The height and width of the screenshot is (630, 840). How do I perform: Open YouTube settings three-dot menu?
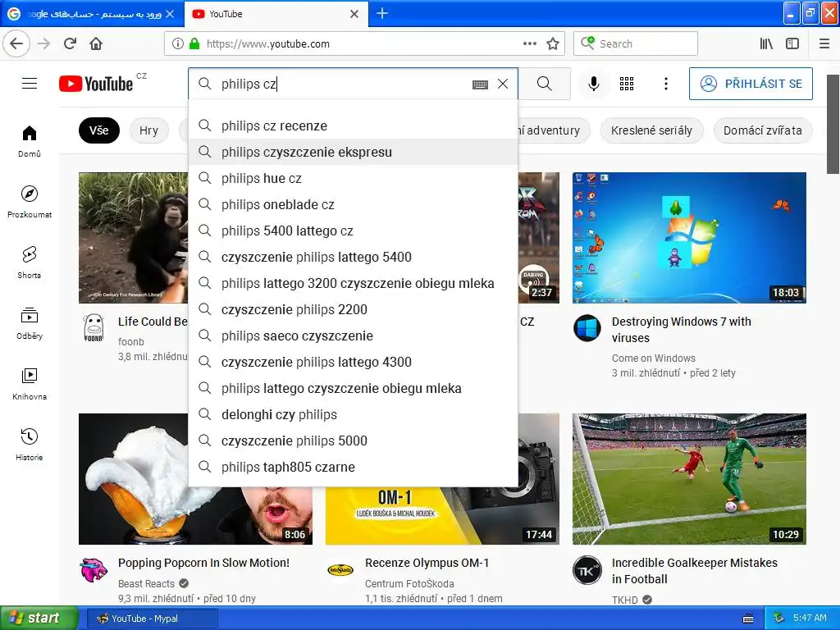coord(666,84)
